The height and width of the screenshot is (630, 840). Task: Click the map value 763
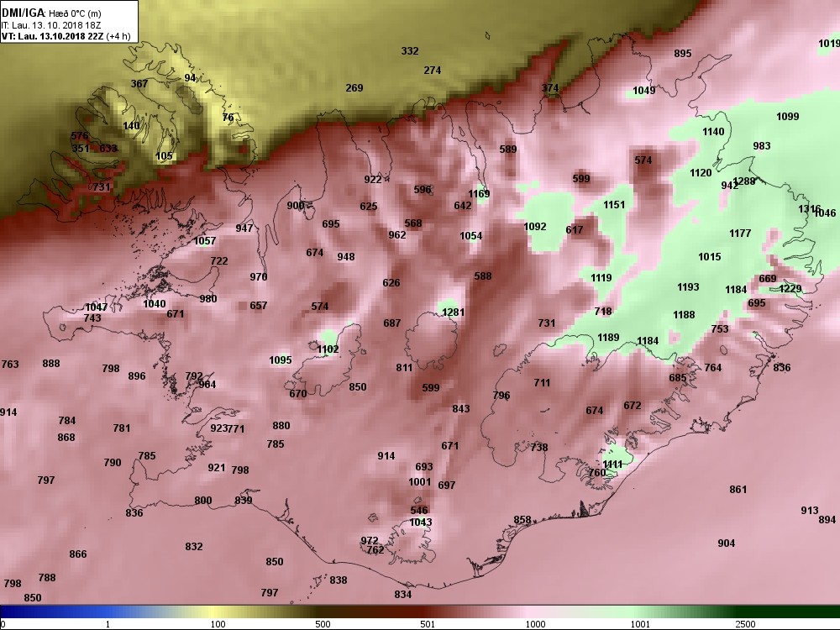[10, 365]
